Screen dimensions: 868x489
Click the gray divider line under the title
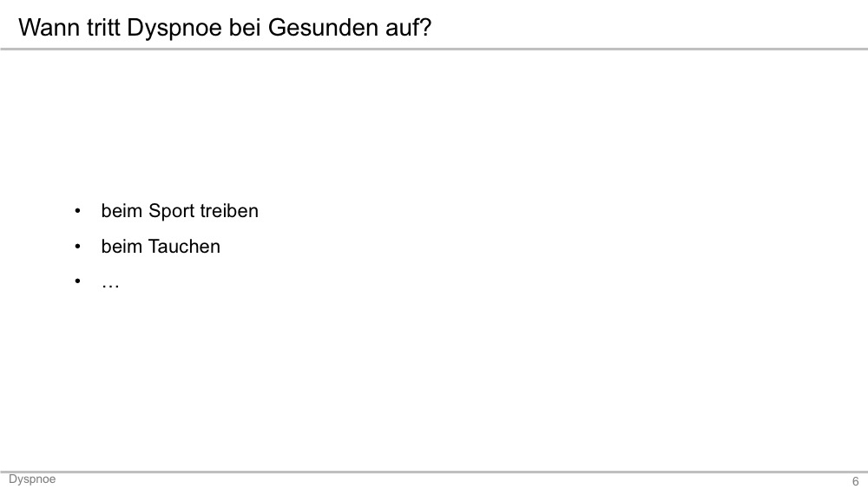click(x=434, y=49)
